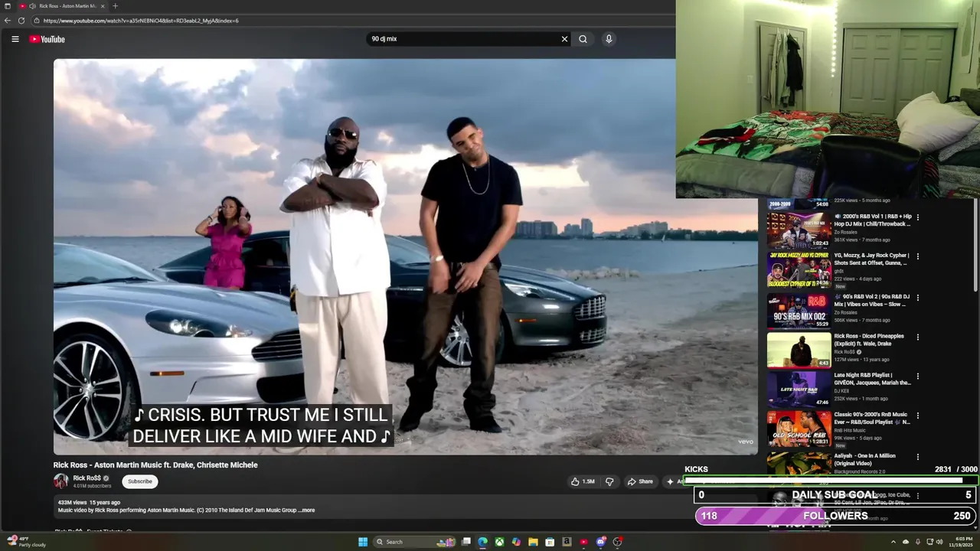The height and width of the screenshot is (551, 980).
Task: Open Xbox app from taskbar
Action: click(499, 542)
